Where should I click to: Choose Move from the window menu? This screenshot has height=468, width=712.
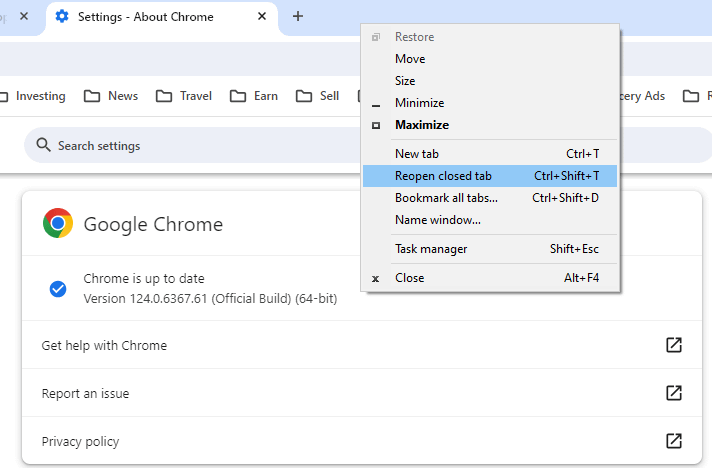point(490,59)
